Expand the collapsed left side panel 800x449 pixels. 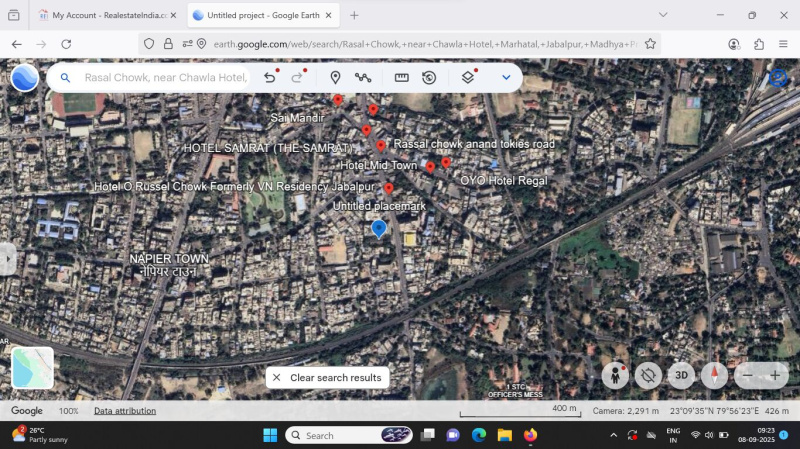click(x=8, y=259)
